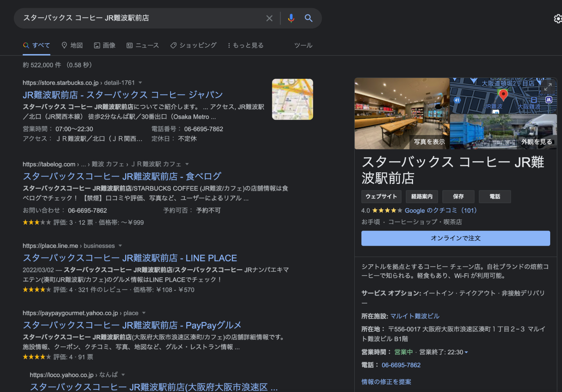Open Google のクチコミ (101) reviews

coord(441,211)
